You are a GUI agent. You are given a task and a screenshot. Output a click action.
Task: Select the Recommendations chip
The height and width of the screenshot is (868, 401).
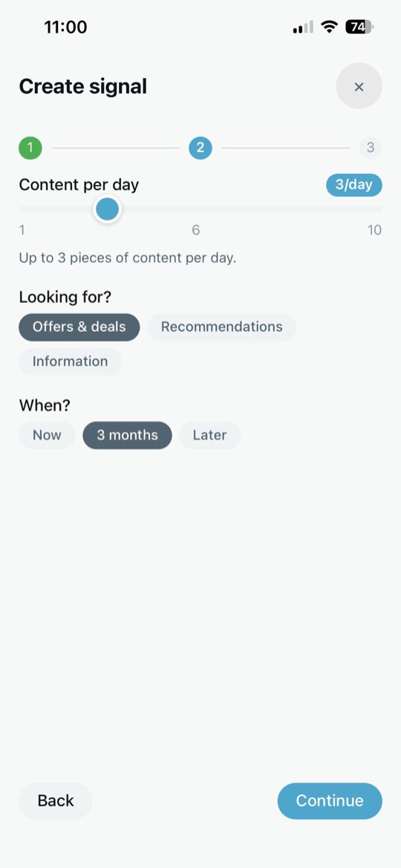221,327
